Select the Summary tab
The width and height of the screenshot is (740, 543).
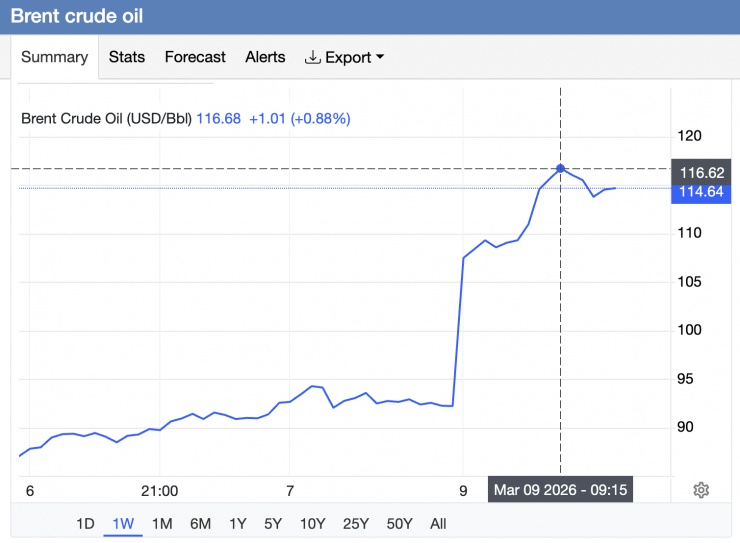[54, 57]
